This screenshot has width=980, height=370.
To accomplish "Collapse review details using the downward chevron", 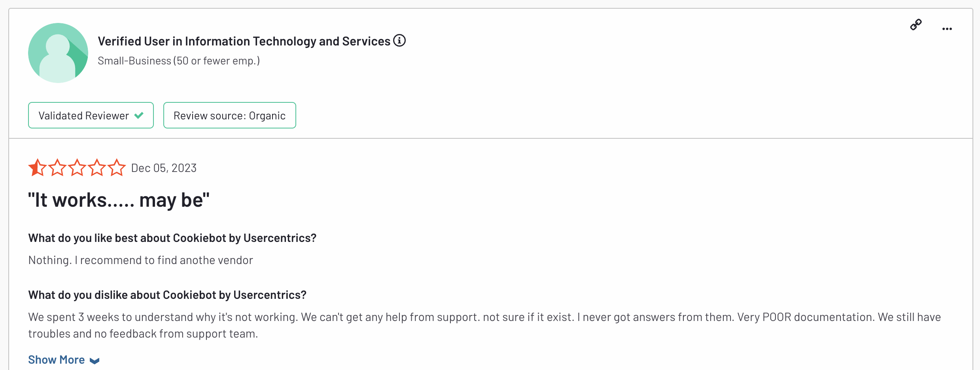I will click(94, 360).
